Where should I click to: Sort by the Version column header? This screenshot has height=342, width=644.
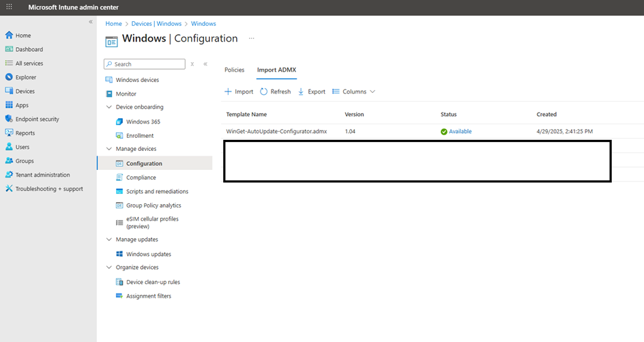point(354,114)
